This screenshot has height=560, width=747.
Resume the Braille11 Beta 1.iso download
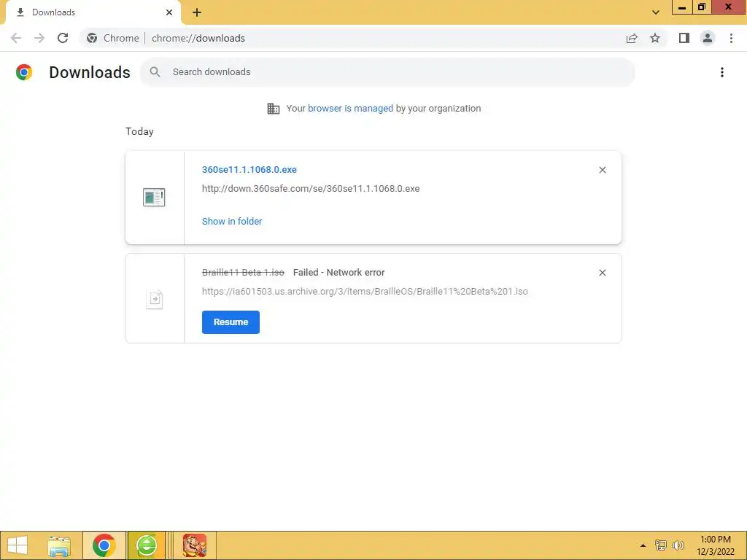(231, 322)
